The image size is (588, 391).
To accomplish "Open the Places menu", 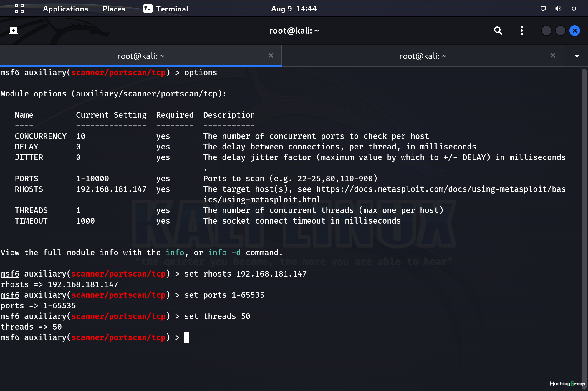I will click(114, 9).
